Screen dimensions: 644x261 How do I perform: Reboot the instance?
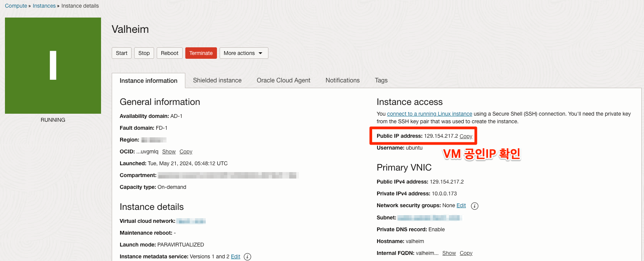[x=170, y=53]
